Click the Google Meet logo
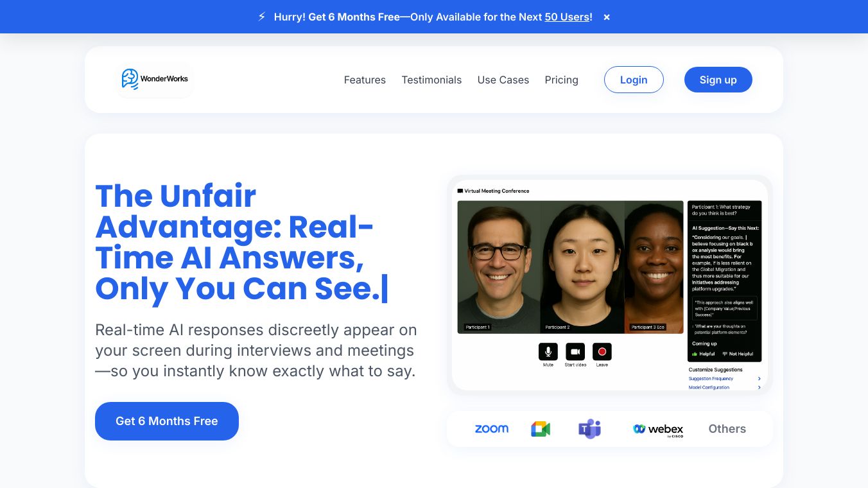 541,429
